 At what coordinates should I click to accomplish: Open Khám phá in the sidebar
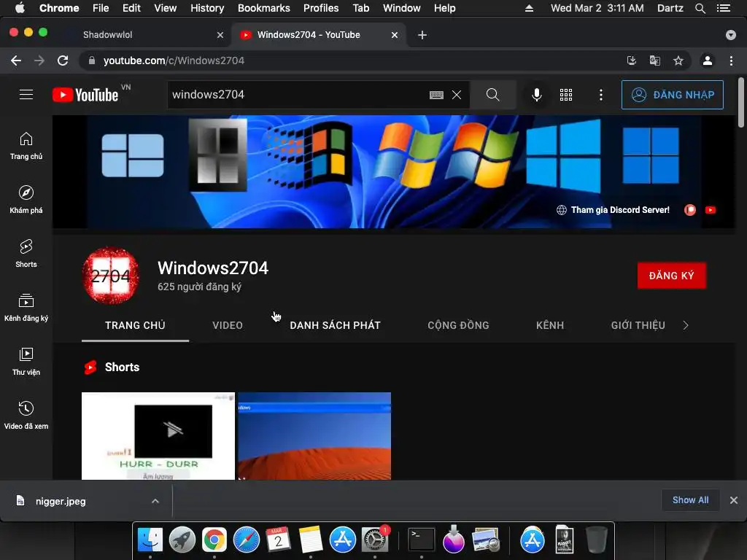[26, 200]
